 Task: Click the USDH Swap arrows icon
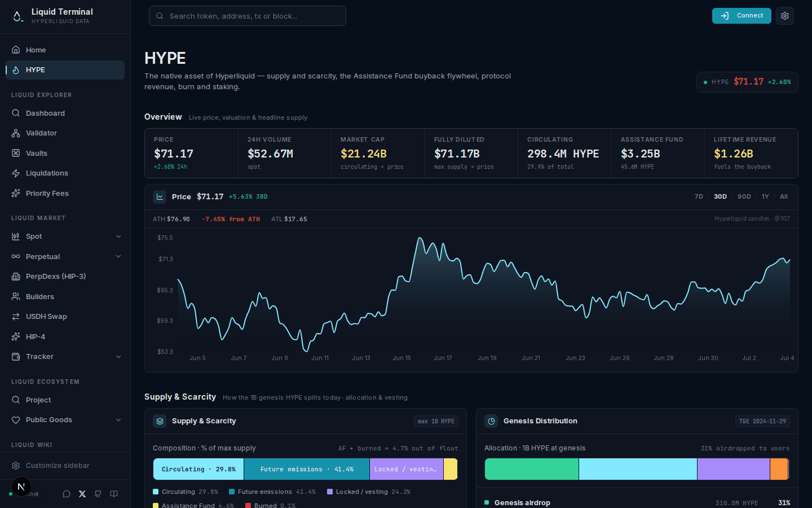point(16,317)
